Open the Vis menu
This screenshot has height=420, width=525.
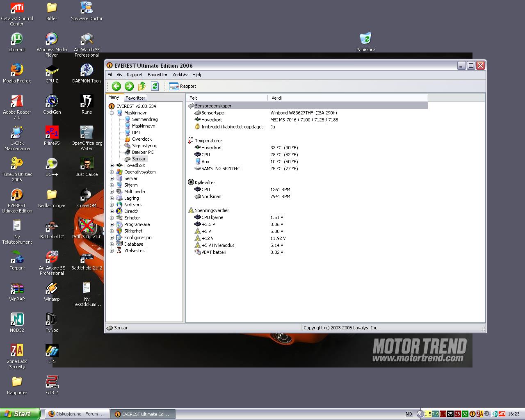click(x=119, y=75)
